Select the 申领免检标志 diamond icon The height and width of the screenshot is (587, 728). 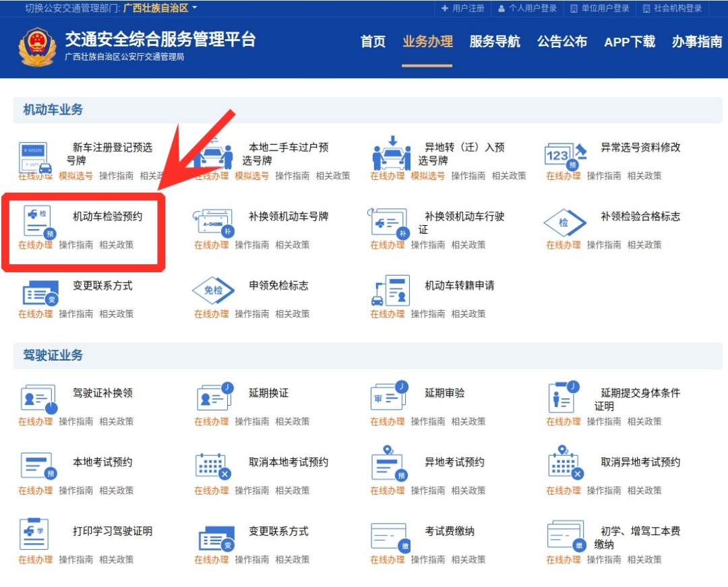point(214,290)
